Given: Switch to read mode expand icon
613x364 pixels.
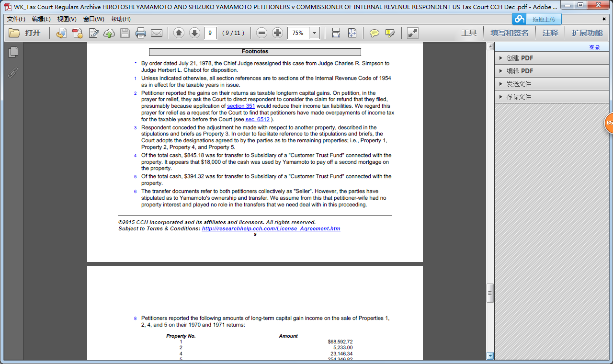Looking at the screenshot, I should point(412,33).
